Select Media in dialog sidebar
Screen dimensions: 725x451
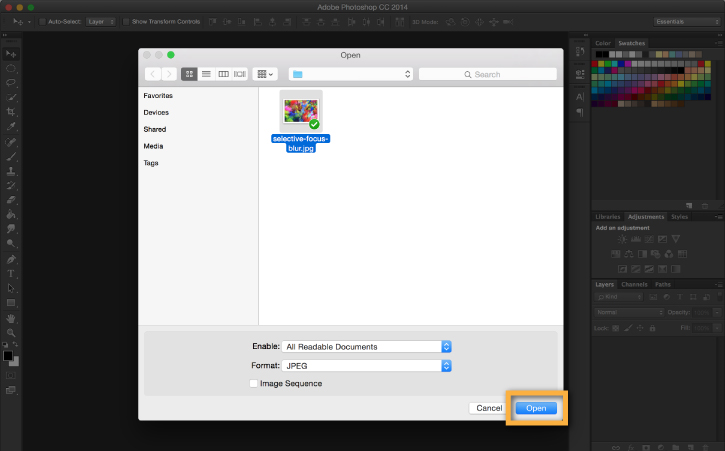(153, 146)
